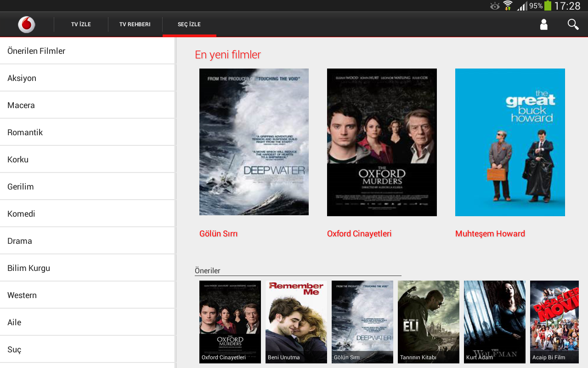Select the Korku category
Screen dimensions: 588x368
point(88,160)
